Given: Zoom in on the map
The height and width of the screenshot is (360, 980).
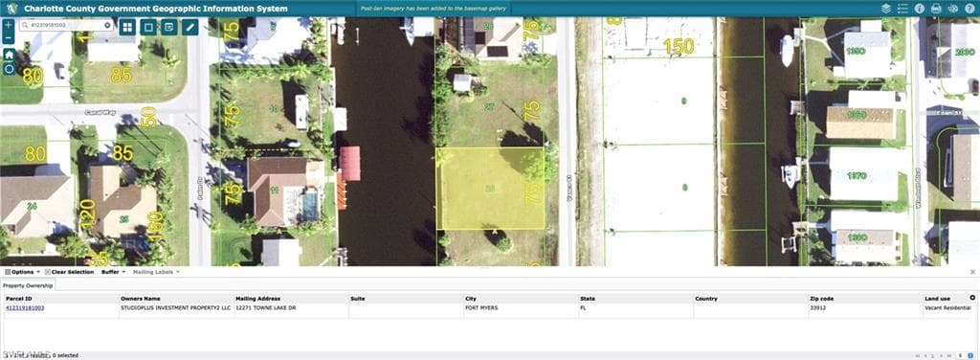Looking at the screenshot, I should 9,25.
